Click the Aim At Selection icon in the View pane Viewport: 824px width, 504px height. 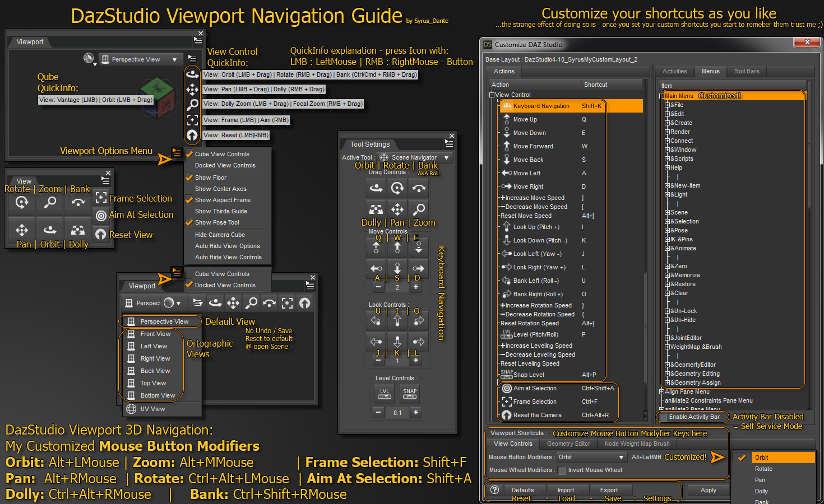point(101,215)
